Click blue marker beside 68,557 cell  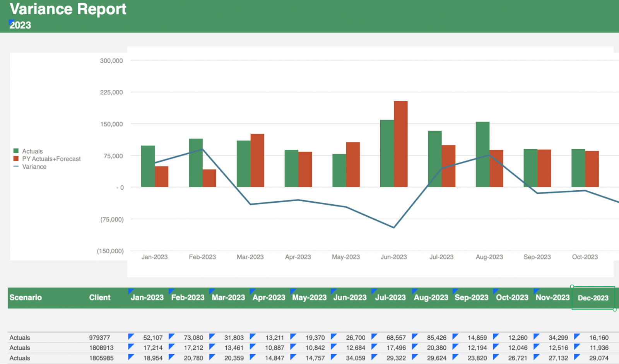coord(374,337)
